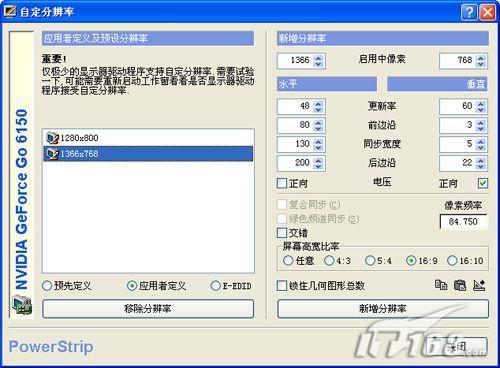Decrease horizontal front porch 80 spinner
The height and width of the screenshot is (368, 500).
[319, 129]
